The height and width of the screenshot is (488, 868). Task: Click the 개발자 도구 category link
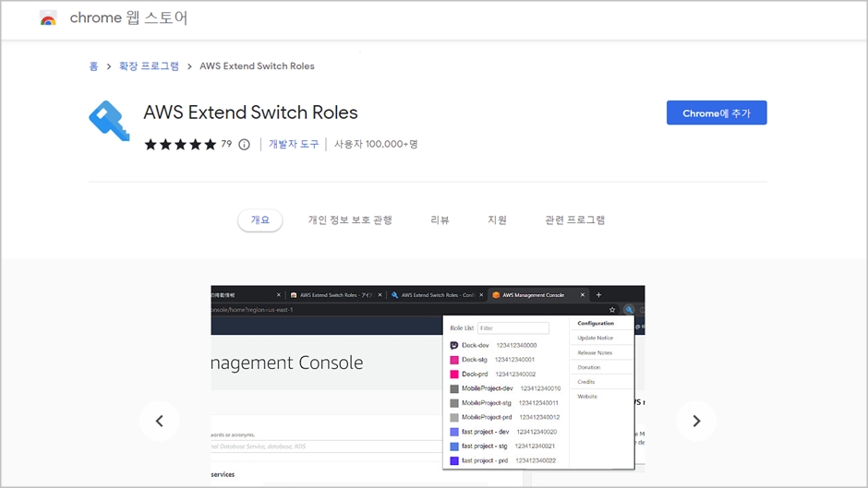pos(294,145)
